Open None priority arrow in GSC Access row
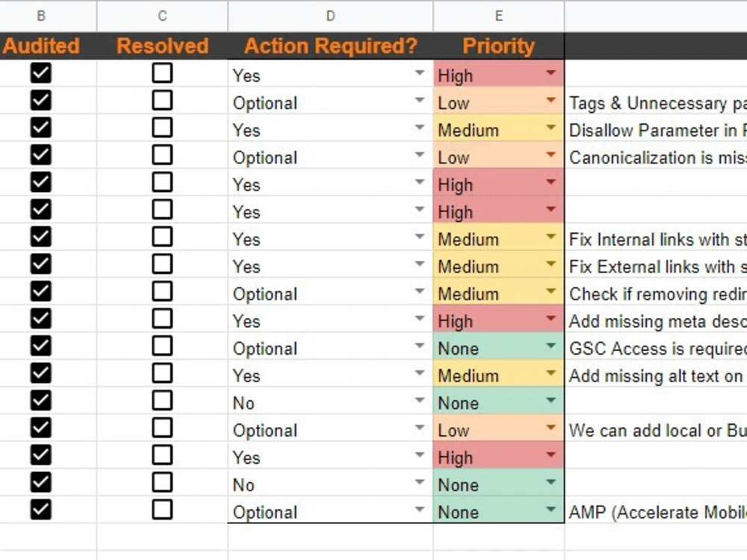 (x=551, y=346)
